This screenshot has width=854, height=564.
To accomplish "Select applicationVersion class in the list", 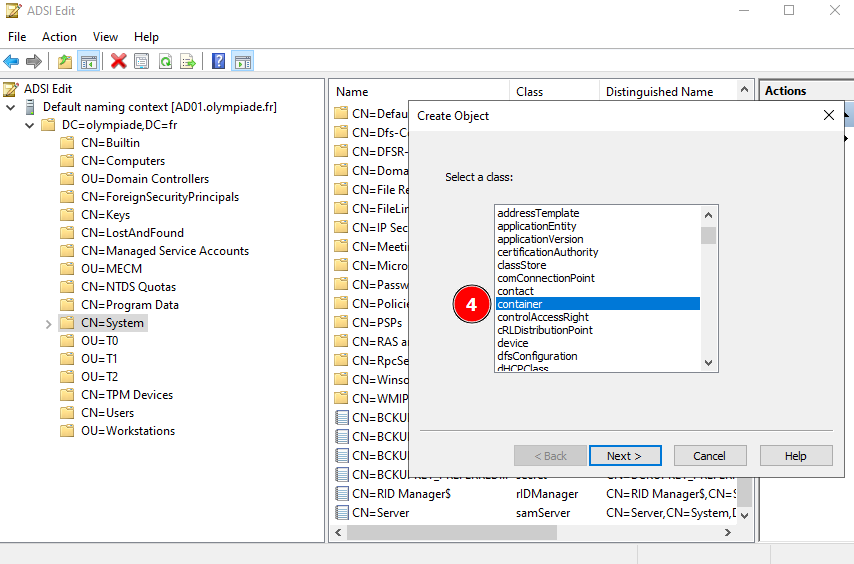I will tap(597, 239).
